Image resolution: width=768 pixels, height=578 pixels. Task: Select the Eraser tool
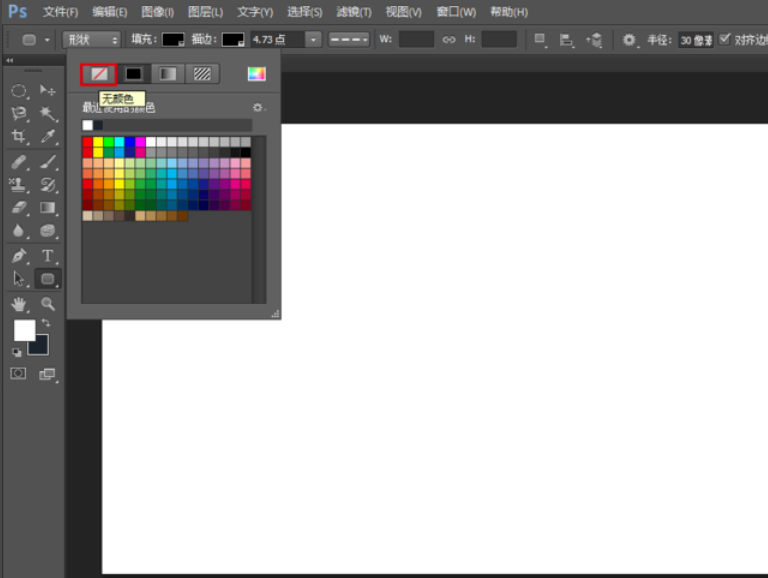[19, 208]
